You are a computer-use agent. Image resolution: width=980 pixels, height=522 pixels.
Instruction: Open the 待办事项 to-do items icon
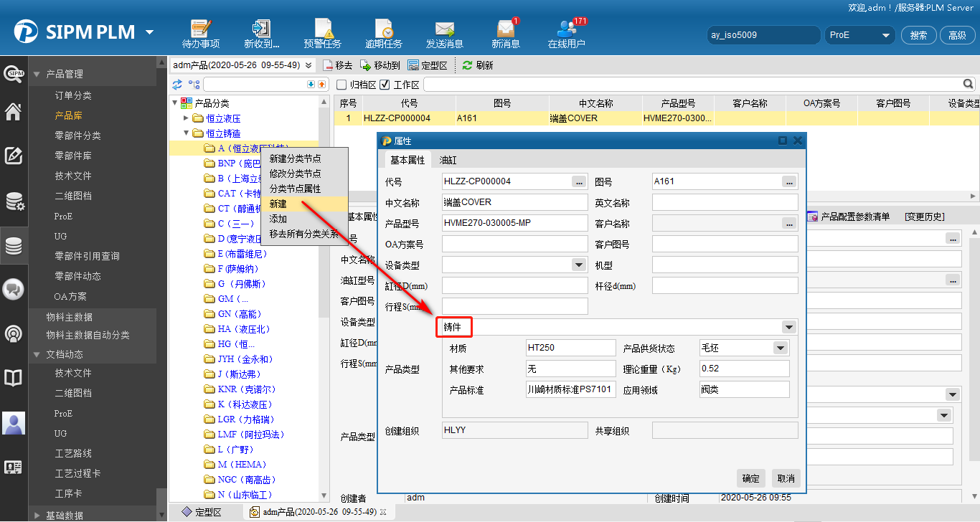pyautogui.click(x=200, y=34)
